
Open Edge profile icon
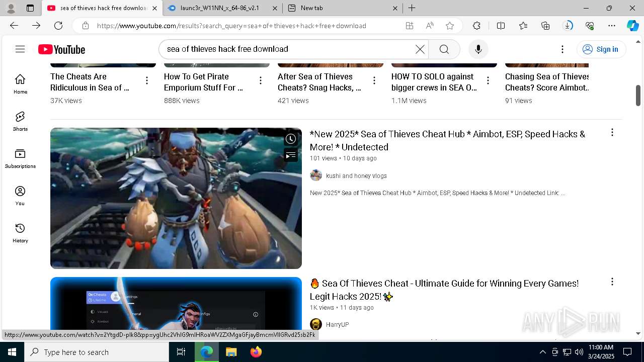11,8
